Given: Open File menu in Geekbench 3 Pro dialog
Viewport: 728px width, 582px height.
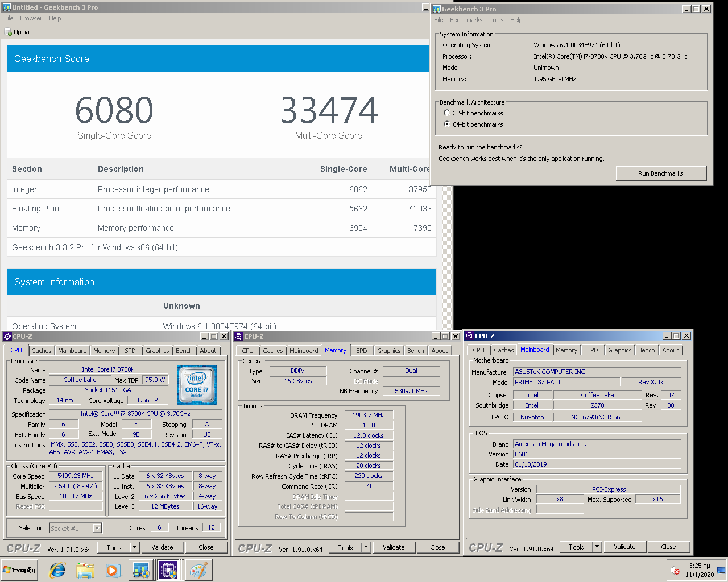Looking at the screenshot, I should (x=439, y=20).
